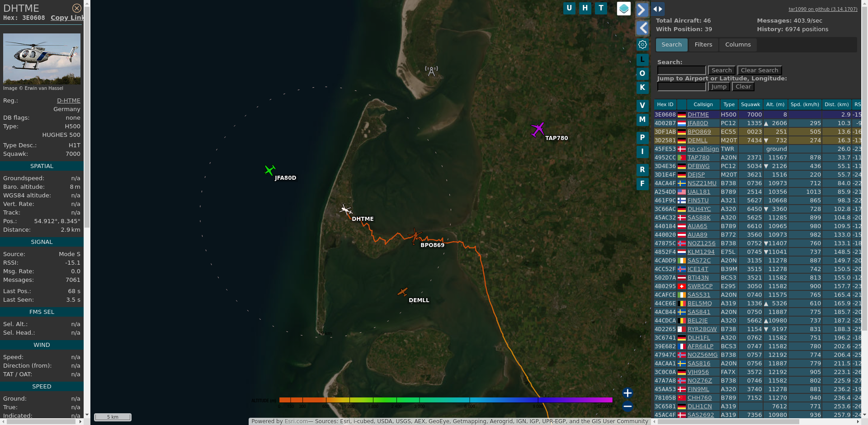Toggle the L map option button
Viewport: 868px width, 425px height.
(x=642, y=60)
